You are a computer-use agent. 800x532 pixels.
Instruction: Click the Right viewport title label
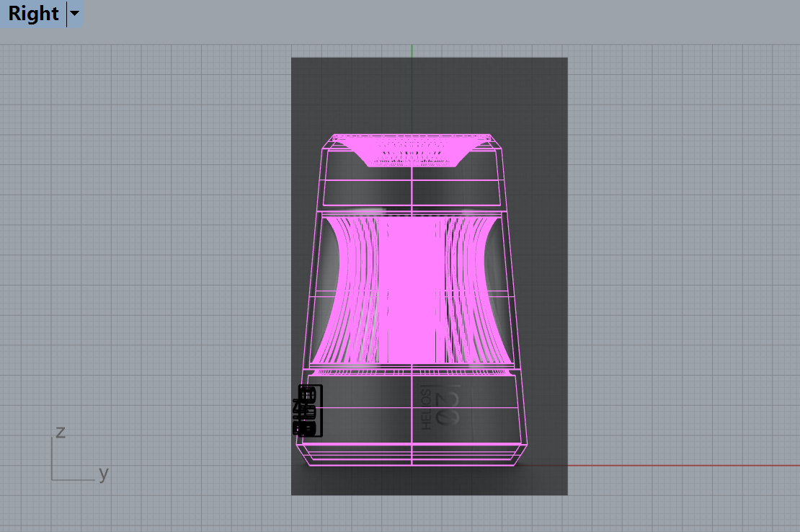click(x=33, y=14)
